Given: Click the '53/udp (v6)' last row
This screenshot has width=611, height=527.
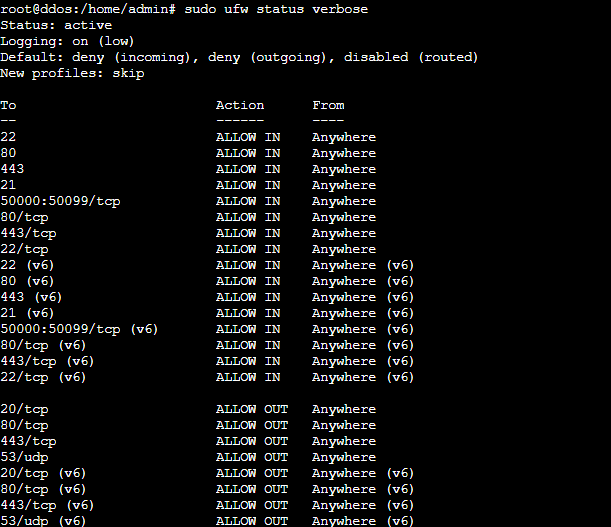Looking at the screenshot, I should 43,521.
